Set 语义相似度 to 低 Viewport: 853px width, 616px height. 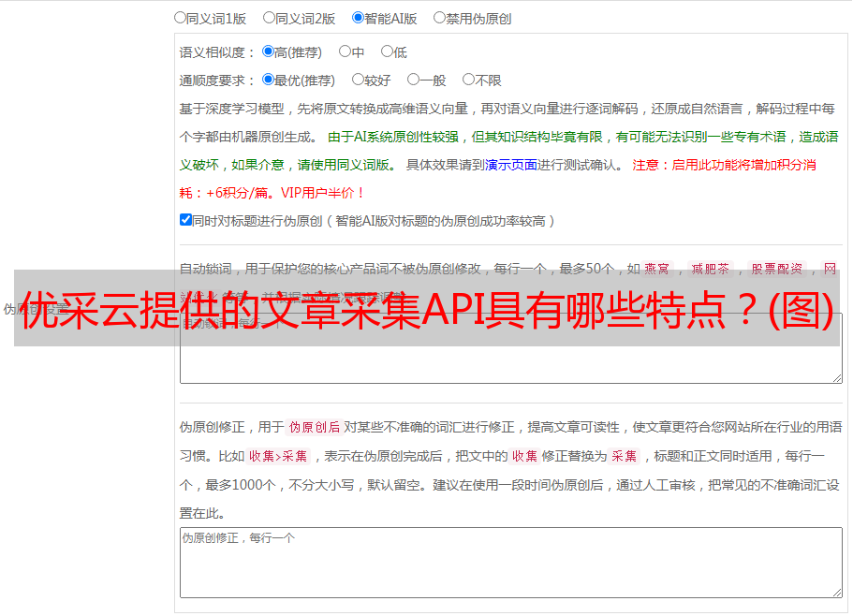(x=387, y=51)
